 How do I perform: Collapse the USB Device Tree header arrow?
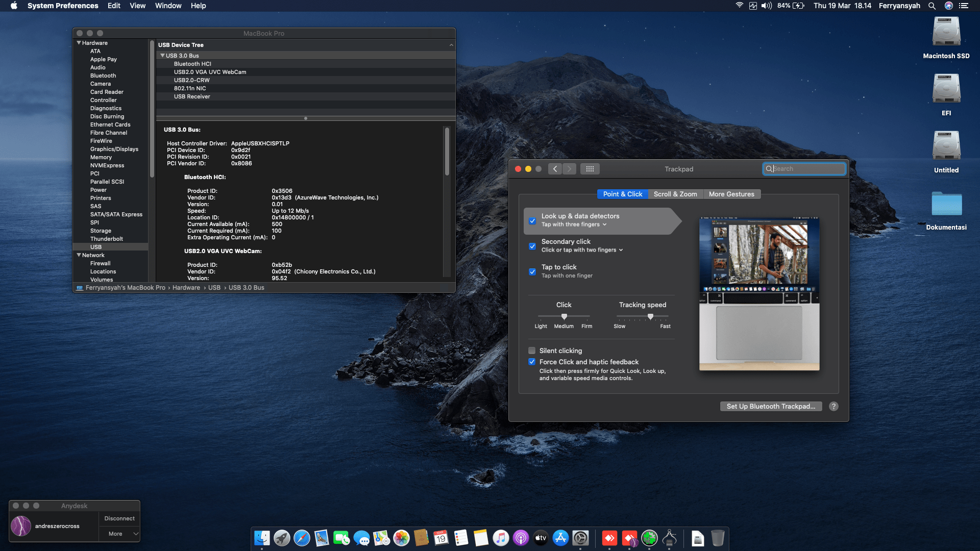[451, 45]
